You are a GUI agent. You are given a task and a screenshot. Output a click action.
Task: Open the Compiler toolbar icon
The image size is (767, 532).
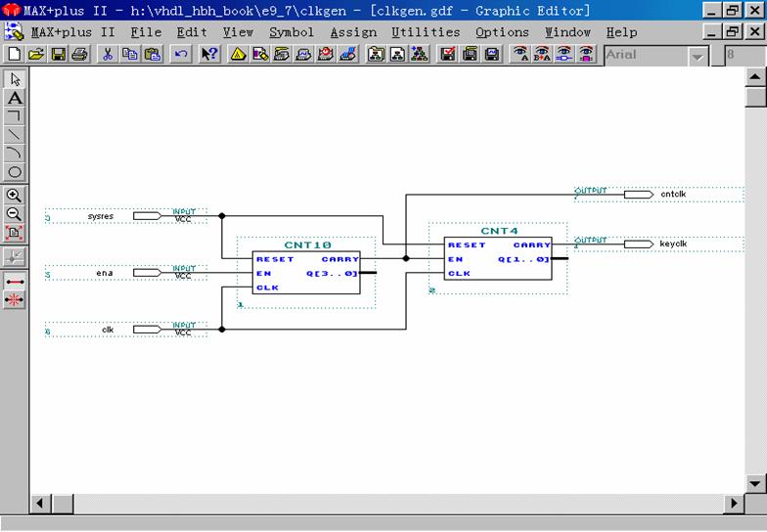[282, 54]
